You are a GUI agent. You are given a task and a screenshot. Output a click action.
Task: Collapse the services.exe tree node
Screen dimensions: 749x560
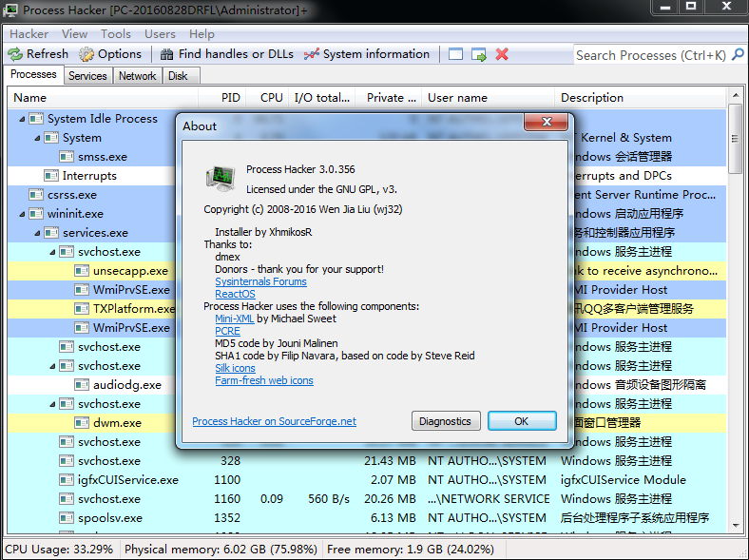[37, 233]
